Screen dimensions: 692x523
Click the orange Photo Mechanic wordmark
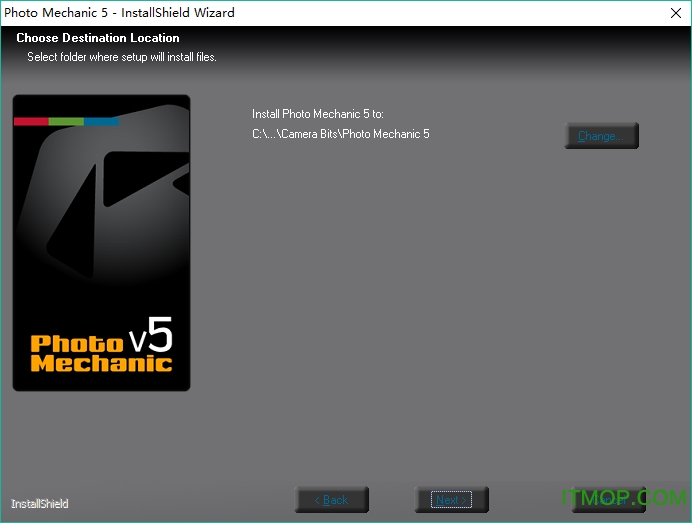(x=100, y=353)
